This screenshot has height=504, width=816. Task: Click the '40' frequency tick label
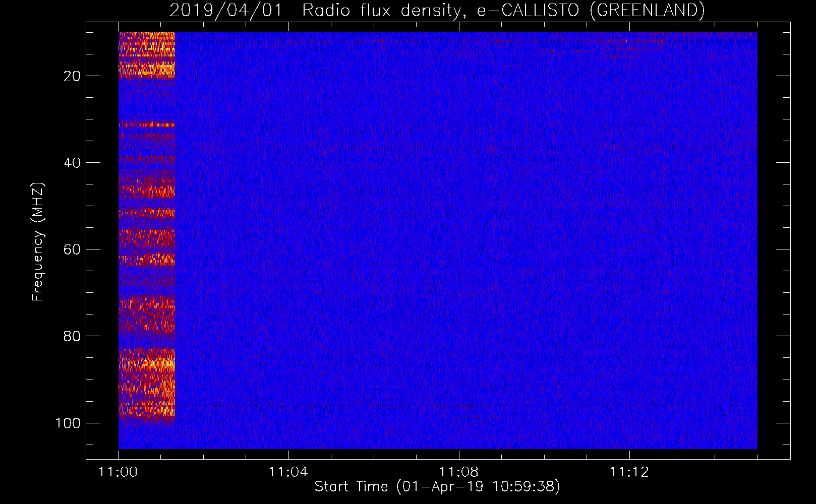72,163
